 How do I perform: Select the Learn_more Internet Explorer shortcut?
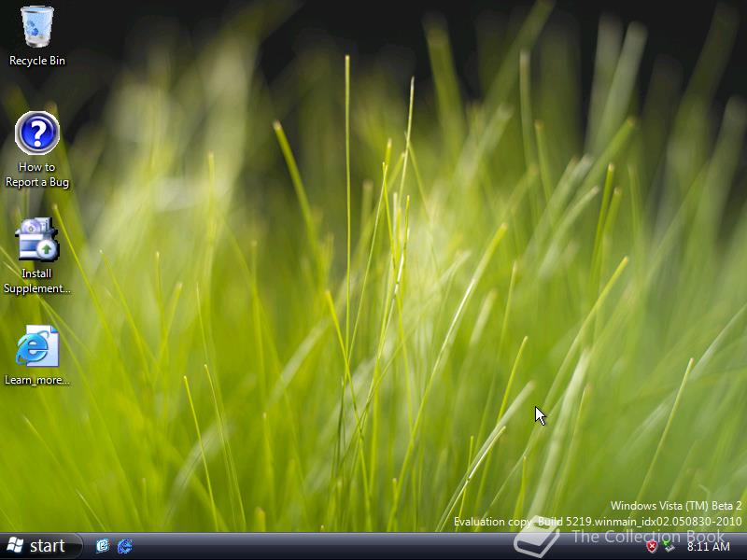click(37, 356)
